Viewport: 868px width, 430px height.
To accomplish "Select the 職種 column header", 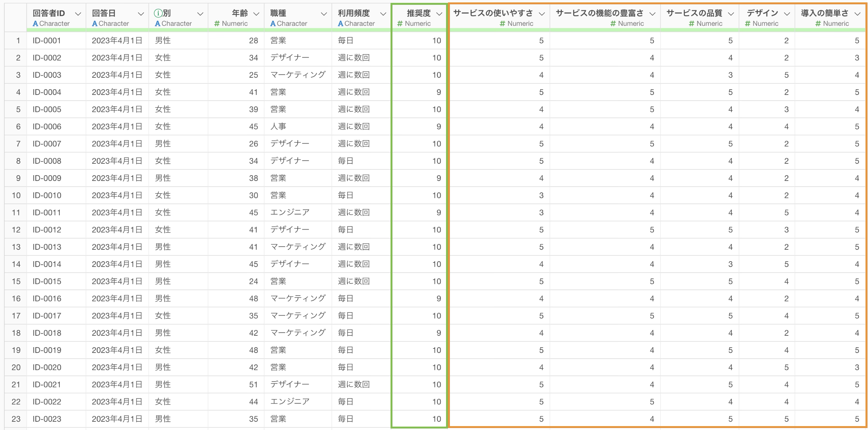I will (x=278, y=13).
